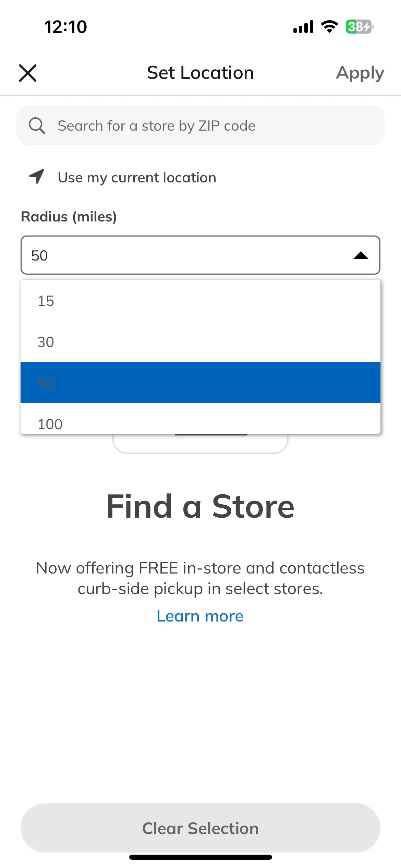This screenshot has width=401, height=868.
Task: Tap the Clear Selection button
Action: coord(200,828)
